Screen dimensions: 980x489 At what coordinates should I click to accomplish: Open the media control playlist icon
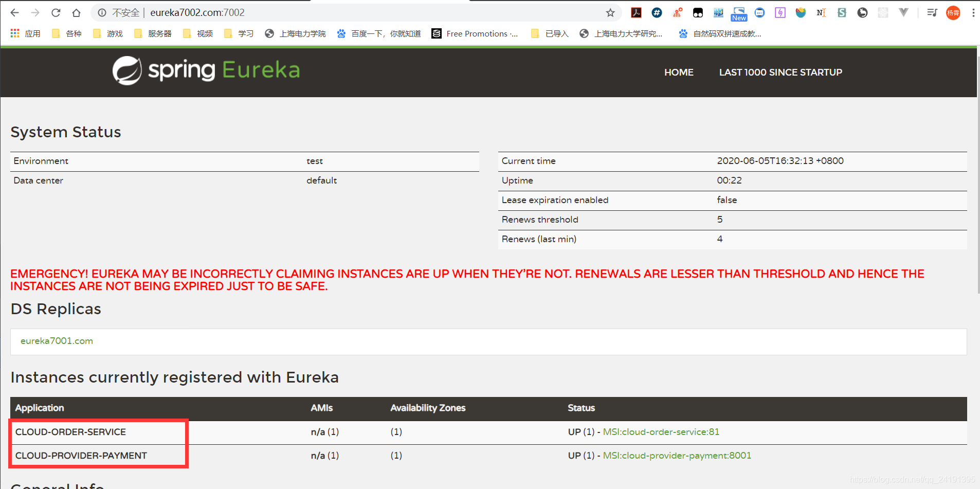tap(932, 13)
